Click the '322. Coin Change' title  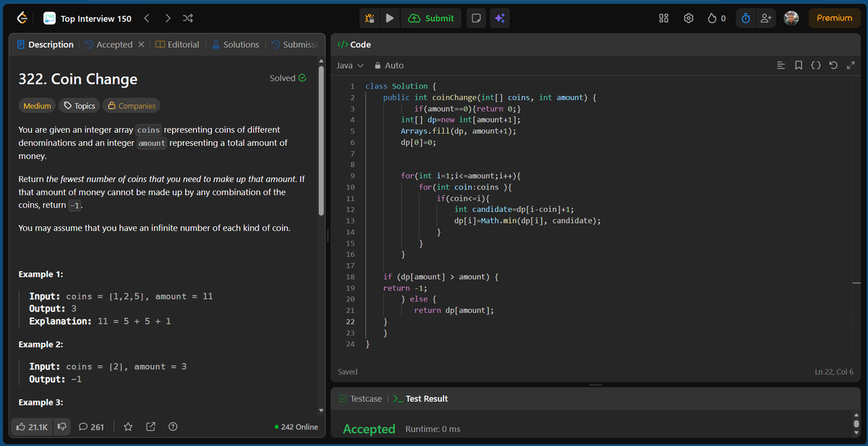point(77,79)
